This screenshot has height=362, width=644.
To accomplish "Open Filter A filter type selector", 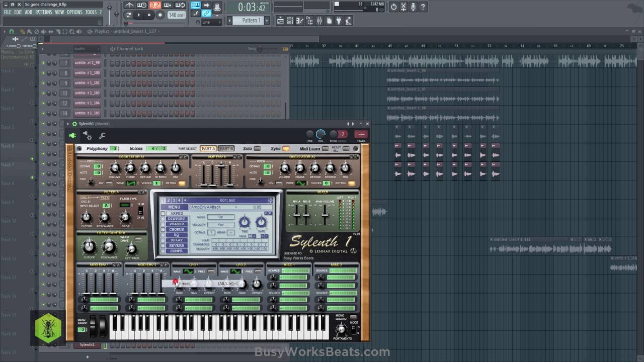I will point(125,205).
